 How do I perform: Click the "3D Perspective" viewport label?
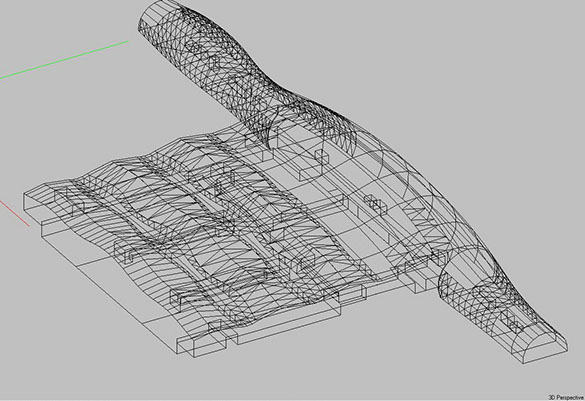pos(566,397)
